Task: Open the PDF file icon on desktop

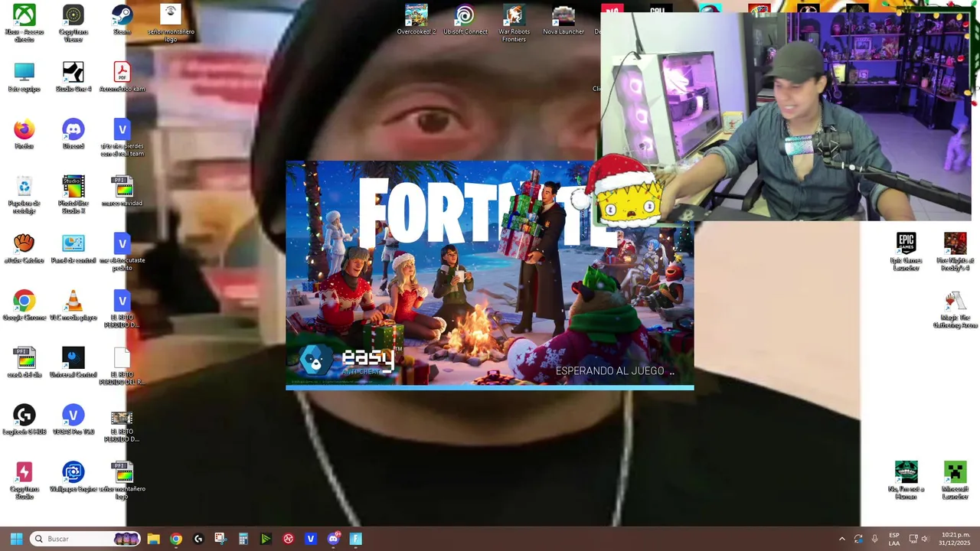Action: (x=122, y=77)
